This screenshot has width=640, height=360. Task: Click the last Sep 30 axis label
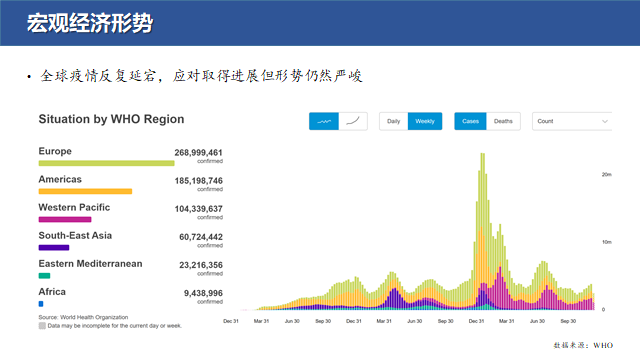coord(568,321)
